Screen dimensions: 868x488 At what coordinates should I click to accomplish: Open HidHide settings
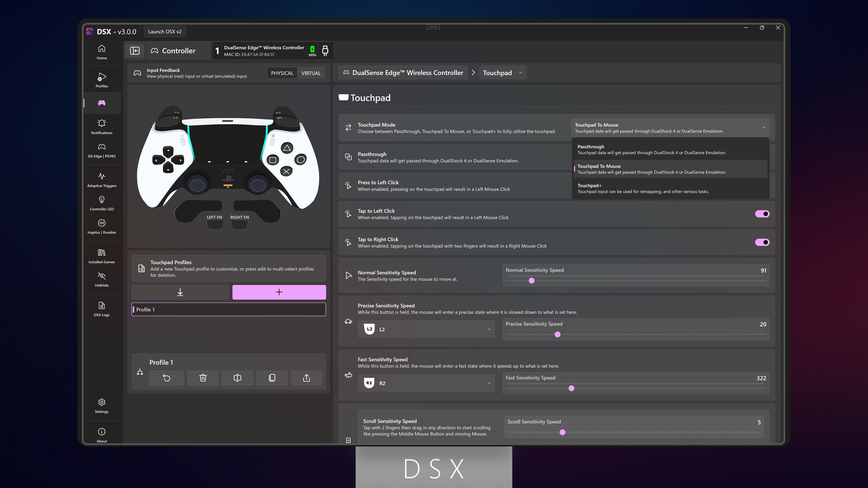pos(101,279)
